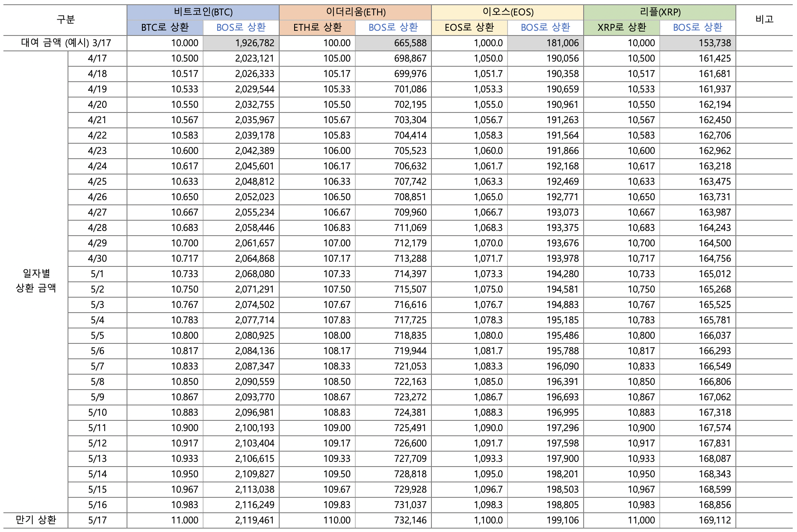The image size is (797, 532).
Task: Click the BTC로 상환 subheader
Action: [x=165, y=28]
